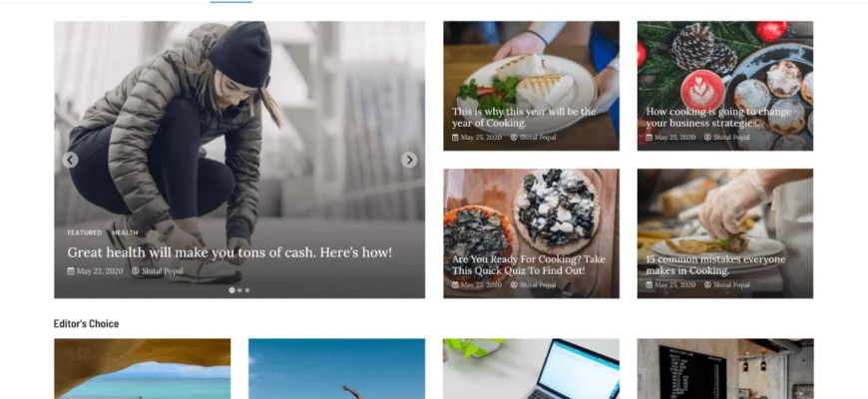Open '15 common mistakes everyone makes in Cooking'
The image size is (868, 399).
pyautogui.click(x=715, y=265)
